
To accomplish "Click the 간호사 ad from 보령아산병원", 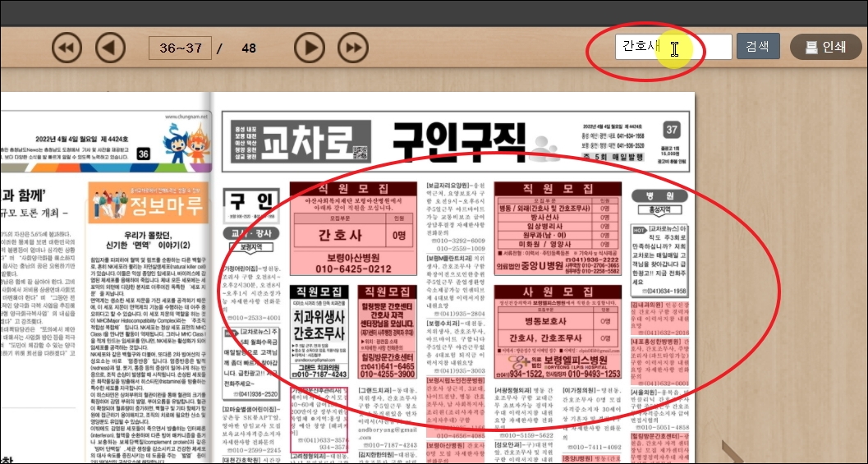I will click(x=353, y=228).
